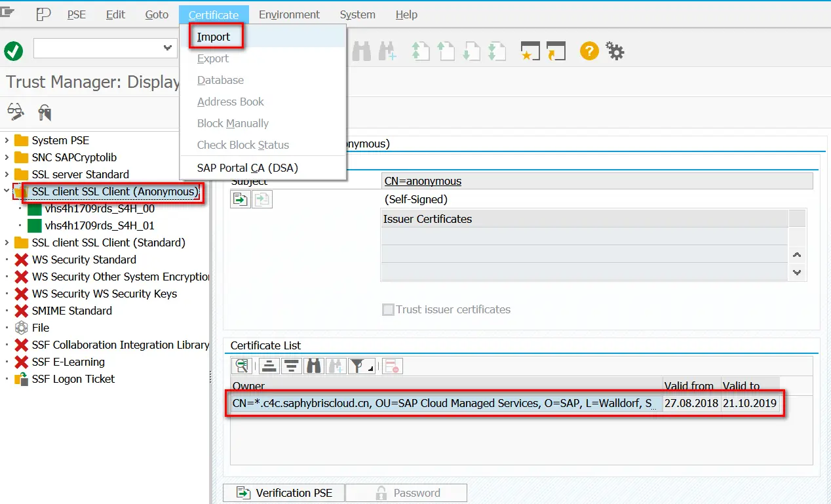Expand the SNC SAPCryptolib node

[x=7, y=157]
